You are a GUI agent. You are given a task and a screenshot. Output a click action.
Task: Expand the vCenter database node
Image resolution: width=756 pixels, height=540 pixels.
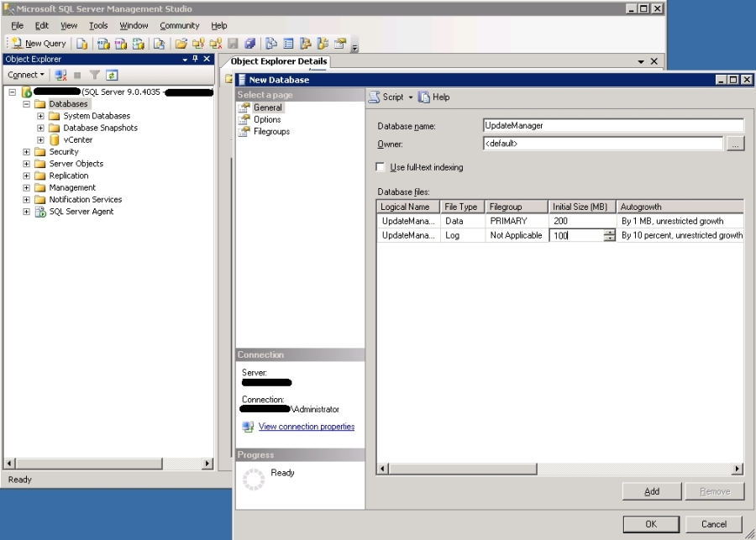[40, 139]
